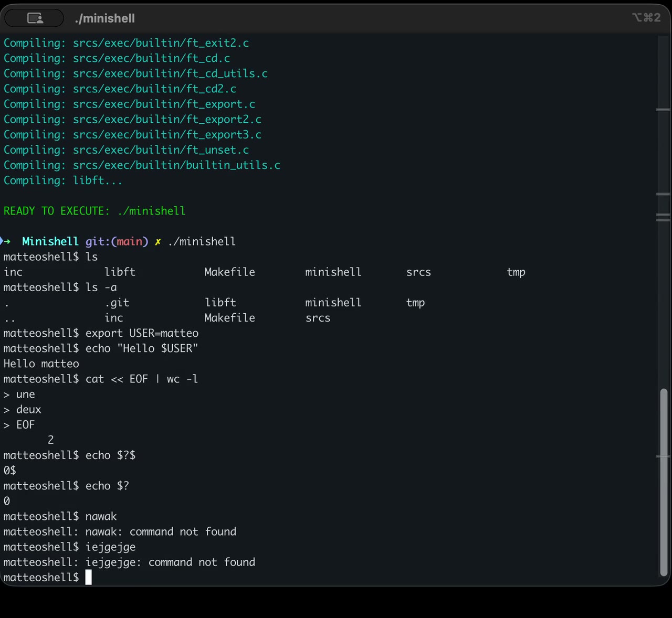The width and height of the screenshot is (672, 618).
Task: Click the blinking cursor at the matteoshell$ prompt
Action: pos(88,578)
